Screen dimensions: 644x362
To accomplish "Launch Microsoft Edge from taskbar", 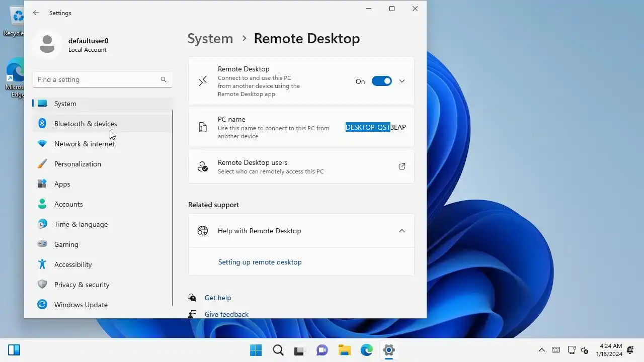I will (366, 350).
